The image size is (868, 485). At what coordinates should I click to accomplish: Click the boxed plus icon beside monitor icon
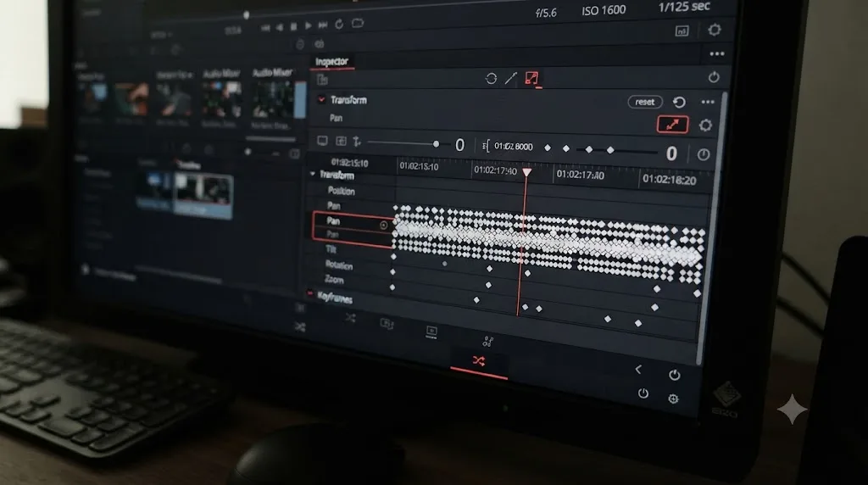point(341,142)
